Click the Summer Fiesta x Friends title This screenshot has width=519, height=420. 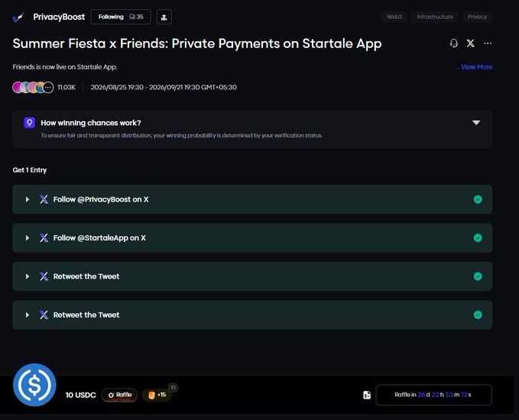click(197, 44)
